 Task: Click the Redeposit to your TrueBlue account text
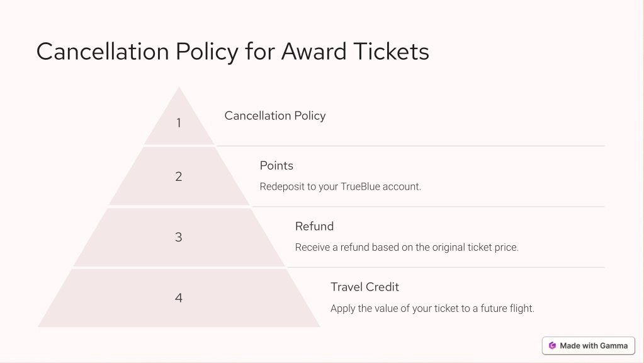(x=341, y=187)
